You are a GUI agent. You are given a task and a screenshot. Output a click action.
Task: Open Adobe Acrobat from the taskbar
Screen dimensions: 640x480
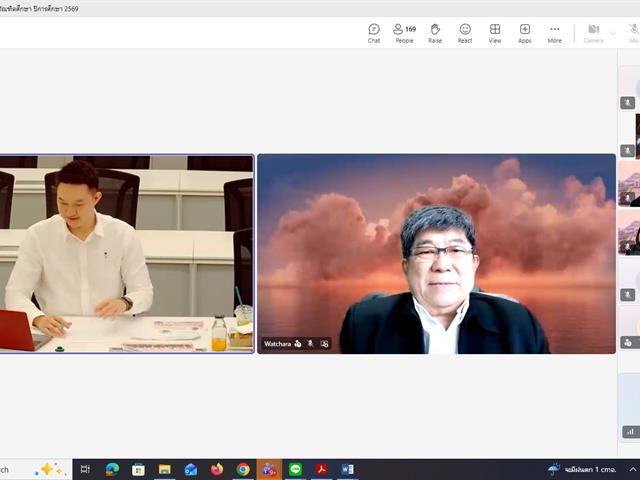[x=321, y=469]
